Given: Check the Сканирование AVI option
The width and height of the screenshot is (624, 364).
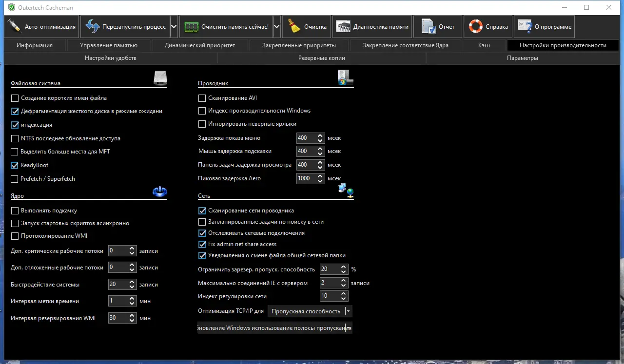Looking at the screenshot, I should 202,98.
